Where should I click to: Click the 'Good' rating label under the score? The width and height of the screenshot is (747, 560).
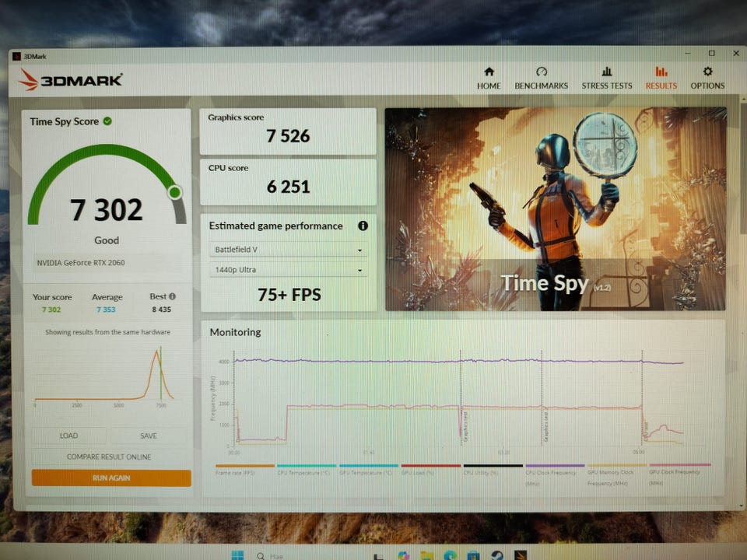point(107,240)
